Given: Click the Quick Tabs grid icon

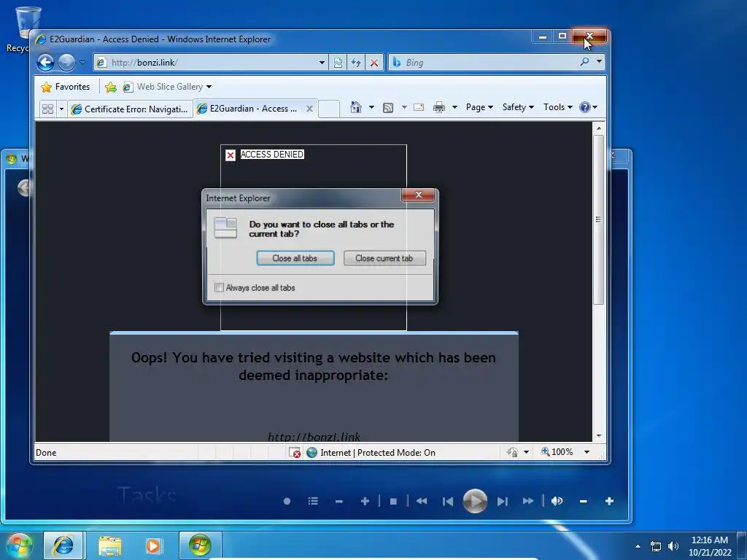Looking at the screenshot, I should point(47,109).
